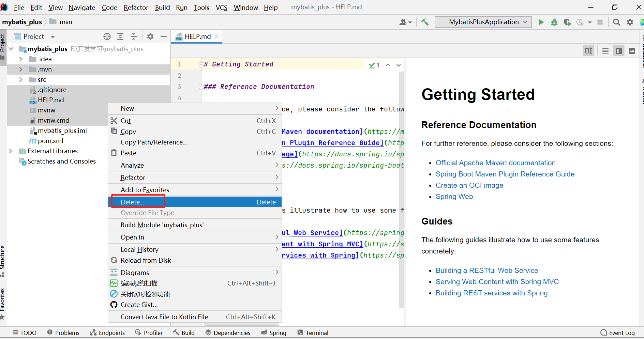Run with Coverage shield icon
Image resolution: width=644 pixels, height=339 pixels.
click(567, 22)
